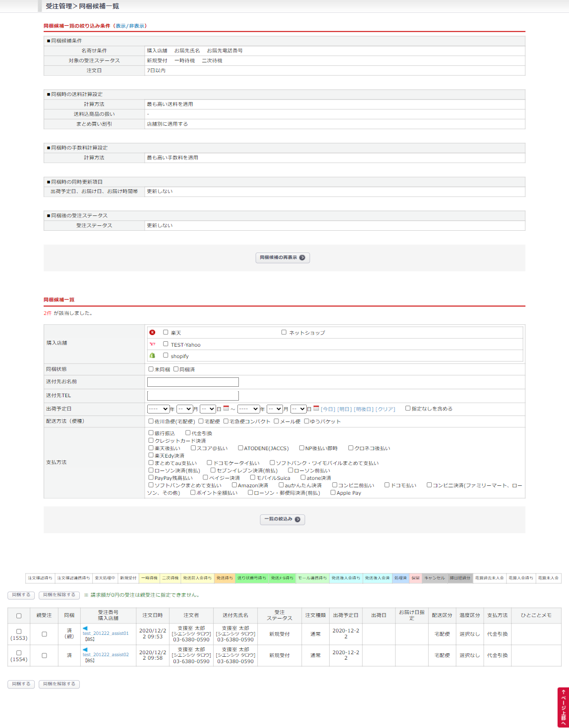Image resolution: width=569 pixels, height=728 pixels.
Task: Enable 指定なしを含める checkbox
Action: [x=408, y=408]
